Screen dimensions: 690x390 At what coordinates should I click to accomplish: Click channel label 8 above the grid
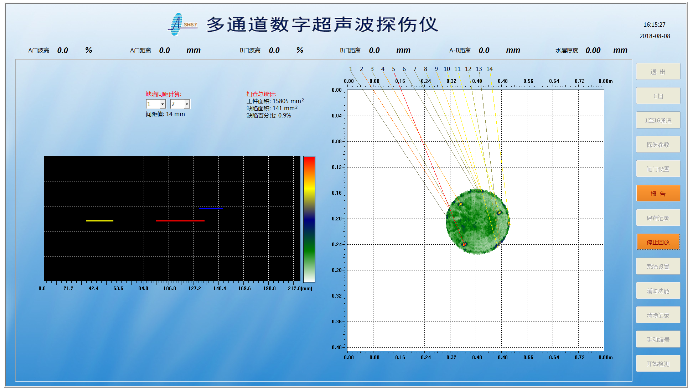426,69
